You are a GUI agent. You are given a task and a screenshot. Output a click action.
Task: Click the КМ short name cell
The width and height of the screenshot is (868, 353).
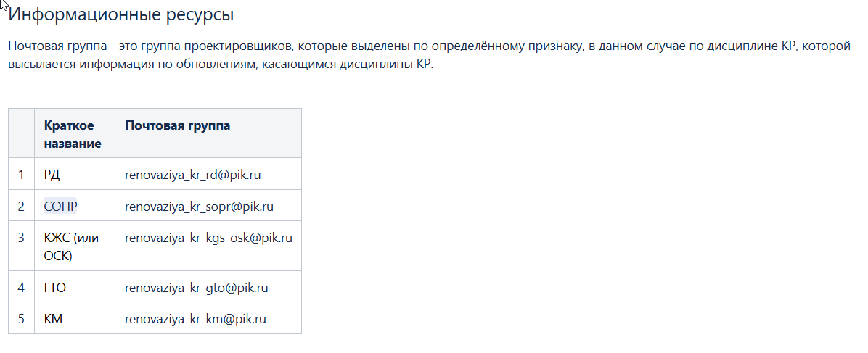click(x=75, y=318)
